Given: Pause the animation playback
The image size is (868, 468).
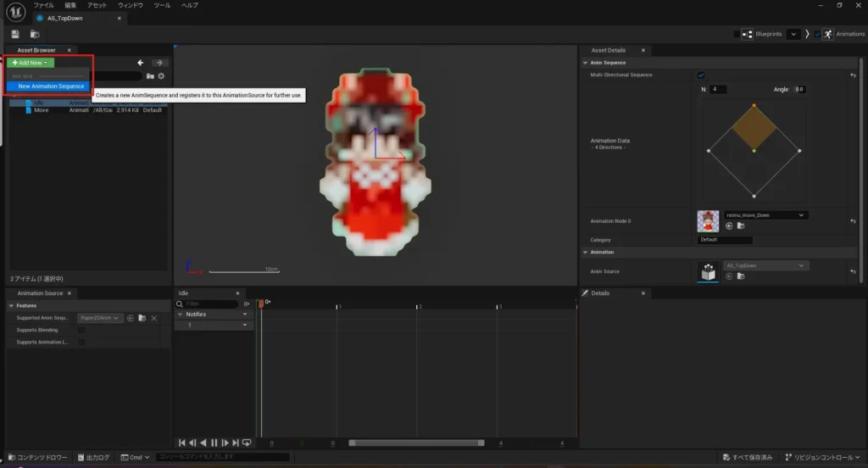Looking at the screenshot, I should (214, 443).
